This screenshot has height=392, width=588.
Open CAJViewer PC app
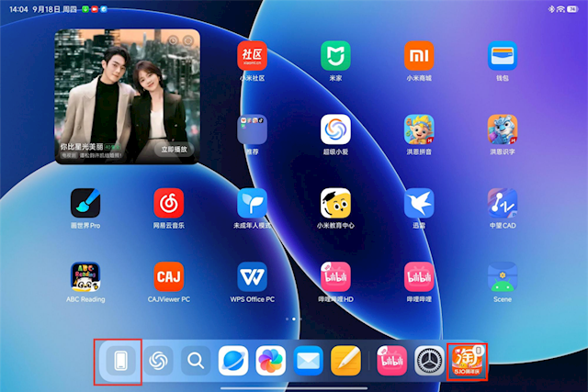[x=168, y=276]
